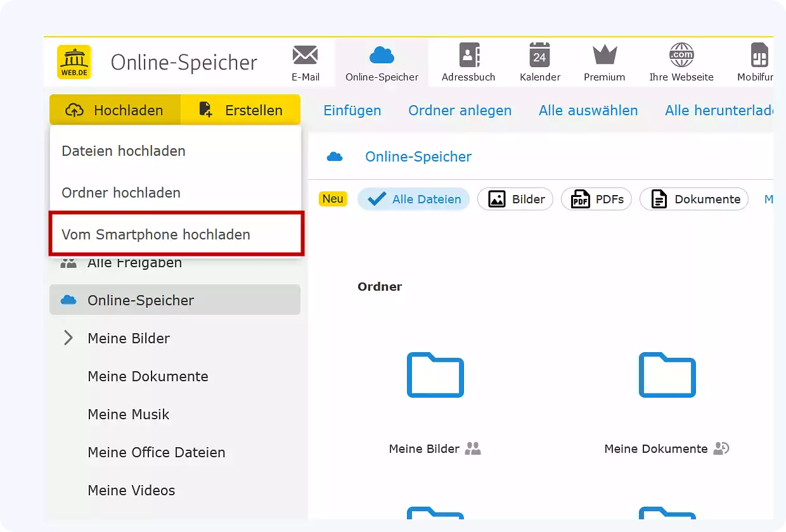
Task: Activate the Alle Dateien filter pill
Action: [413, 199]
